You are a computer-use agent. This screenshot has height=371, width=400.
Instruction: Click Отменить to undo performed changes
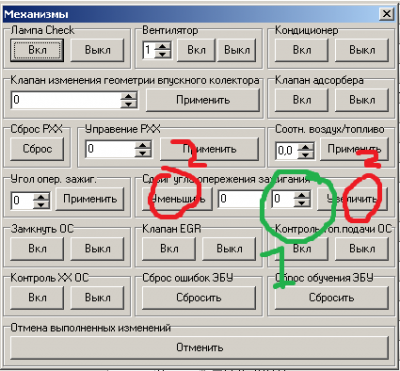pos(199,347)
